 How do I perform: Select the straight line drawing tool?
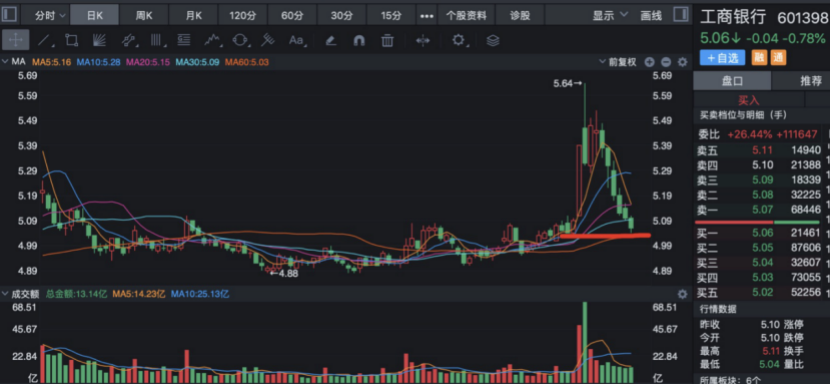coord(46,40)
